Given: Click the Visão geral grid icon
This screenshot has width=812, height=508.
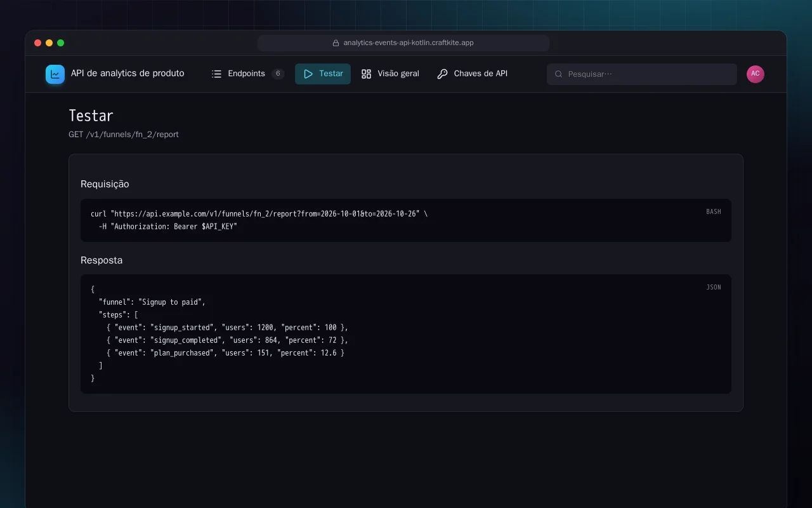Looking at the screenshot, I should point(366,74).
